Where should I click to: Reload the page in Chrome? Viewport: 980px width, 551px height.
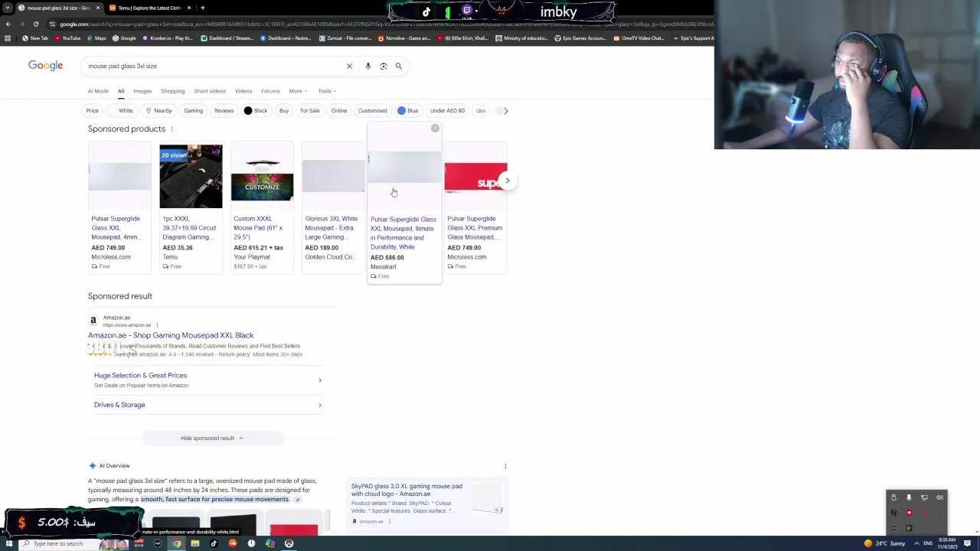pyautogui.click(x=35, y=24)
